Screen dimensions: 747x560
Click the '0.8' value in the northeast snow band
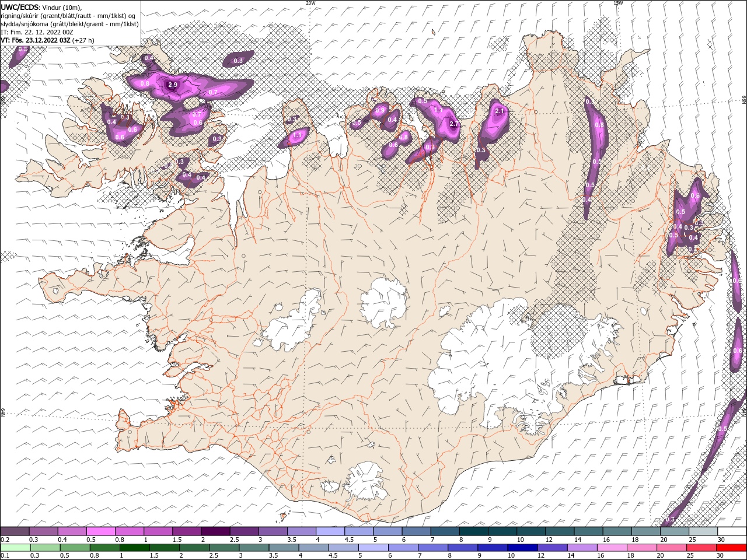point(599,125)
